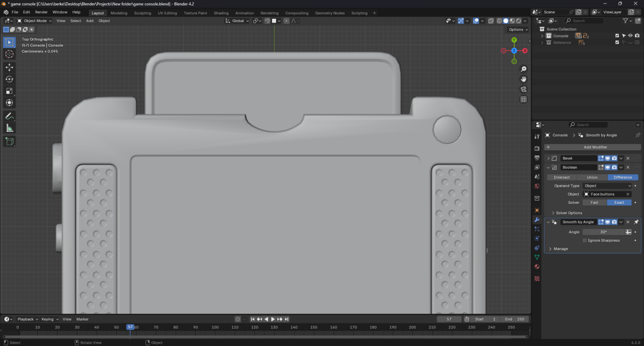Select the Rotate tool
Image resolution: width=644 pixels, height=346 pixels.
click(x=9, y=79)
